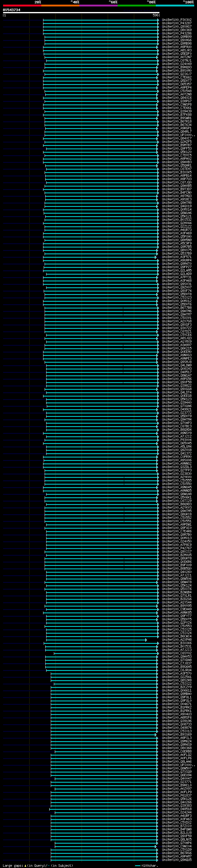Select label UniRef100_Q40047

point(177,779)
